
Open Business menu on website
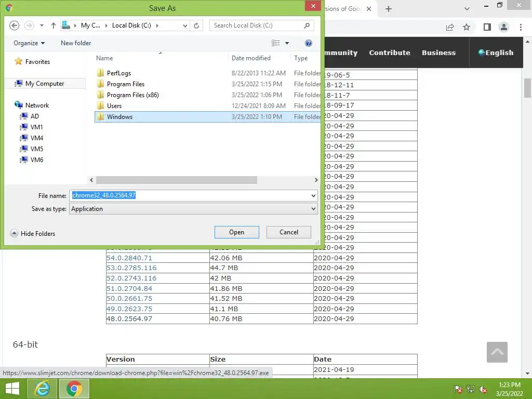click(x=438, y=52)
